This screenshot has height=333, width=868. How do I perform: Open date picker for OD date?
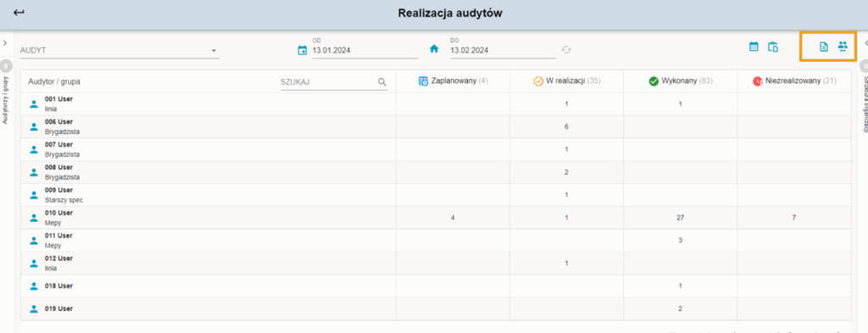[x=303, y=50]
